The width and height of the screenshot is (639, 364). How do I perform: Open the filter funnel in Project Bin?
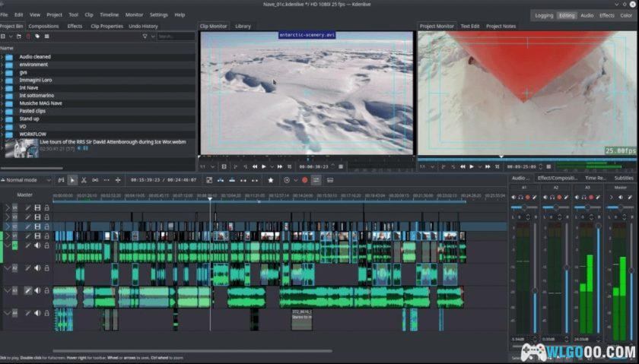click(x=145, y=36)
